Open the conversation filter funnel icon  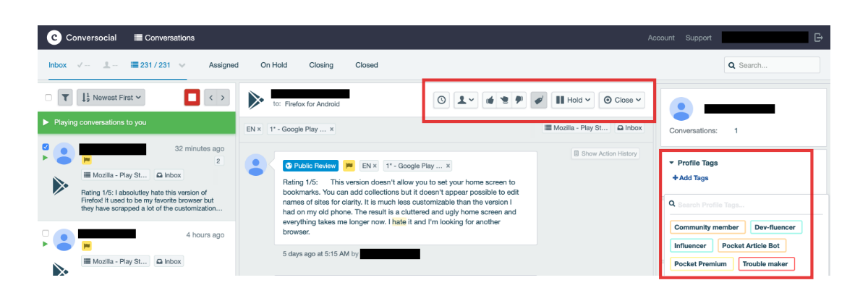[64, 97]
